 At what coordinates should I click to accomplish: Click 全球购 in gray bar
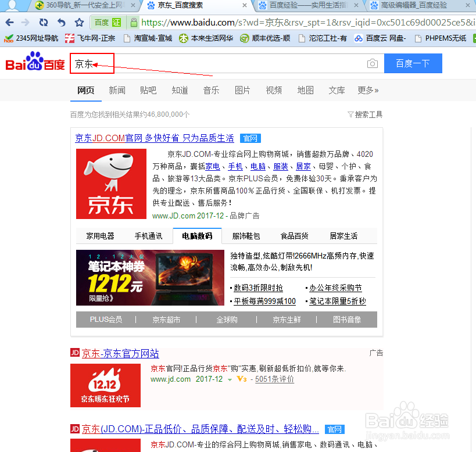(x=227, y=320)
